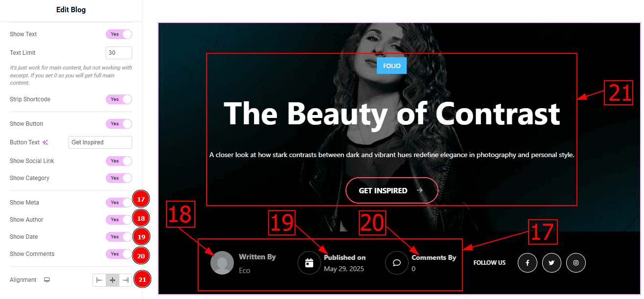
Task: Click the calendar icon by Published on
Action: [309, 263]
